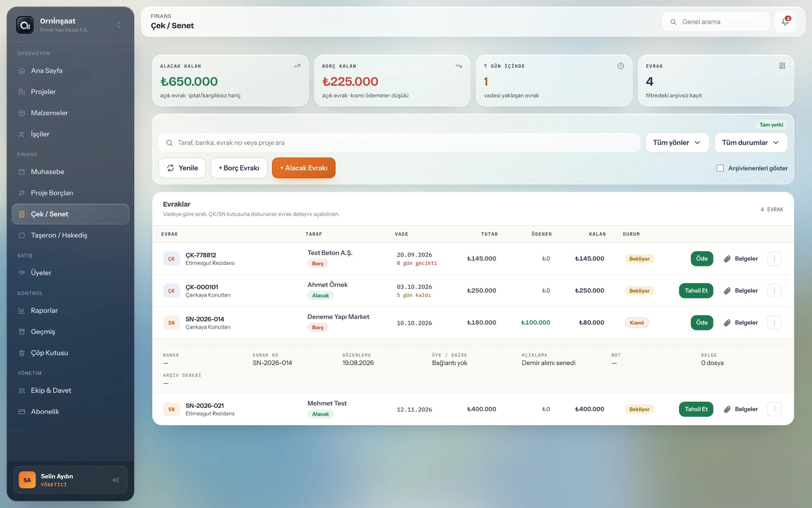Click Öde for ÇK-778812
Screen dimensions: 812x508
pos(702,259)
